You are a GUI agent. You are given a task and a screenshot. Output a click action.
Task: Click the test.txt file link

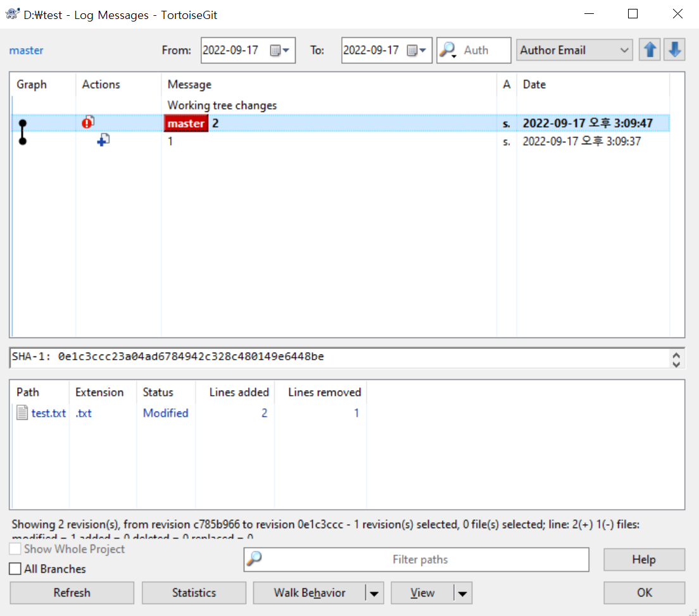[49, 413]
